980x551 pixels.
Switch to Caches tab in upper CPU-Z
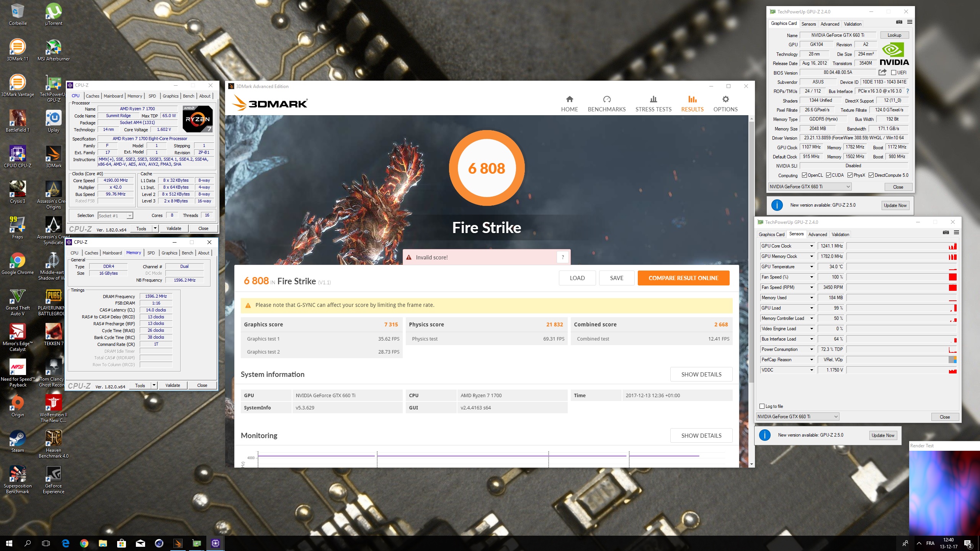[x=92, y=96]
